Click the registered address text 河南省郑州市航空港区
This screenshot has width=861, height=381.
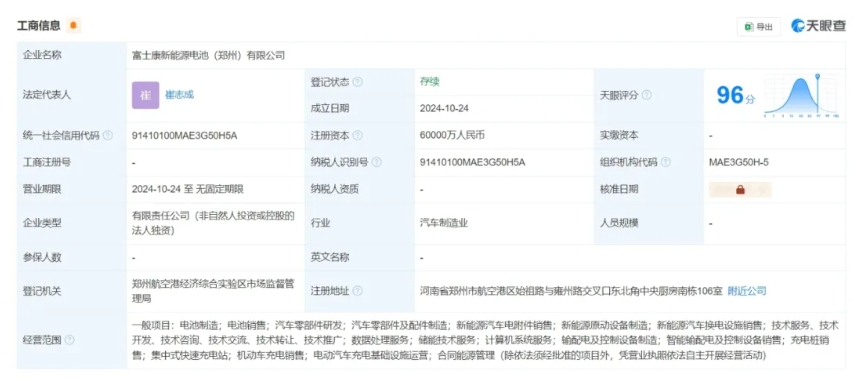[x=571, y=291]
